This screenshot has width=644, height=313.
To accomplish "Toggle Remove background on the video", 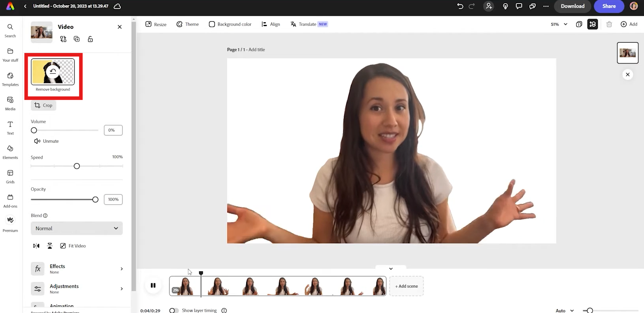I will [x=53, y=75].
